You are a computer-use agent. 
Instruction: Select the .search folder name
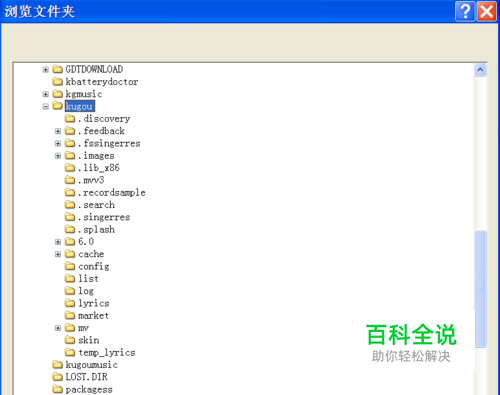pyautogui.click(x=96, y=205)
